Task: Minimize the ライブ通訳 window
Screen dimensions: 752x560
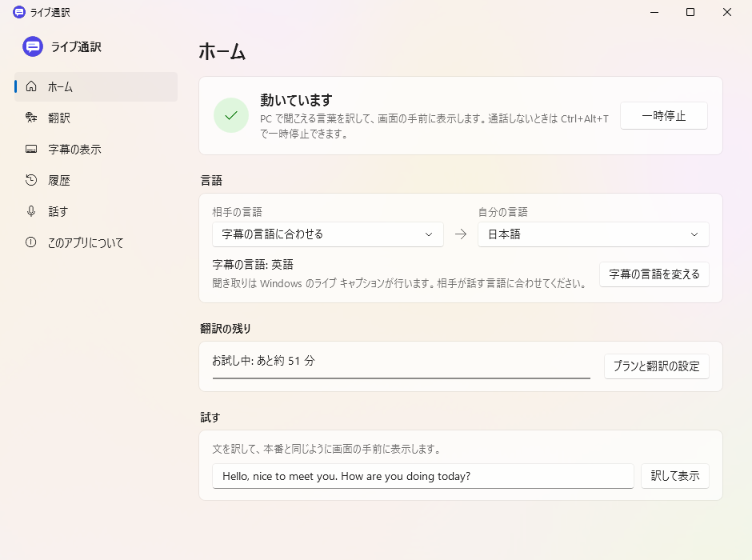Action: point(654,12)
